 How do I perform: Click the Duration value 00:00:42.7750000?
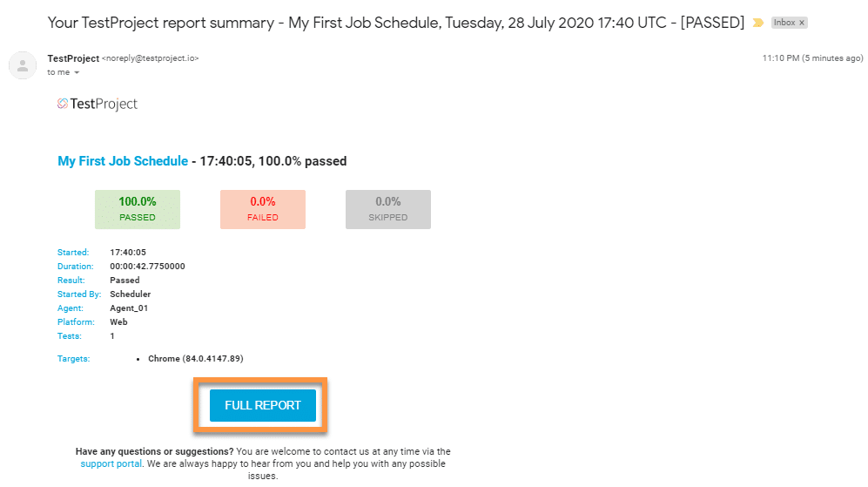coord(147,266)
